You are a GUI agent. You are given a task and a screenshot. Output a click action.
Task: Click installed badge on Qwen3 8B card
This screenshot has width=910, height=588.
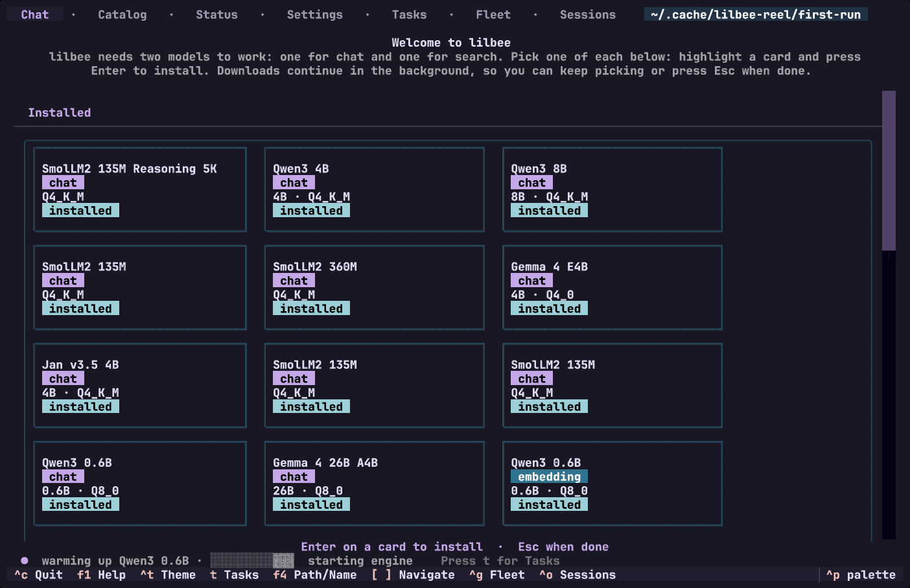click(549, 211)
